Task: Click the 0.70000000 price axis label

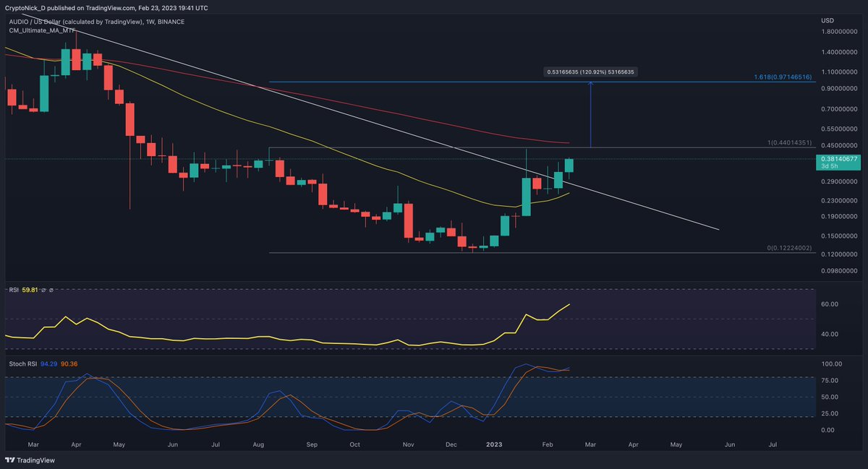Action: (x=840, y=110)
